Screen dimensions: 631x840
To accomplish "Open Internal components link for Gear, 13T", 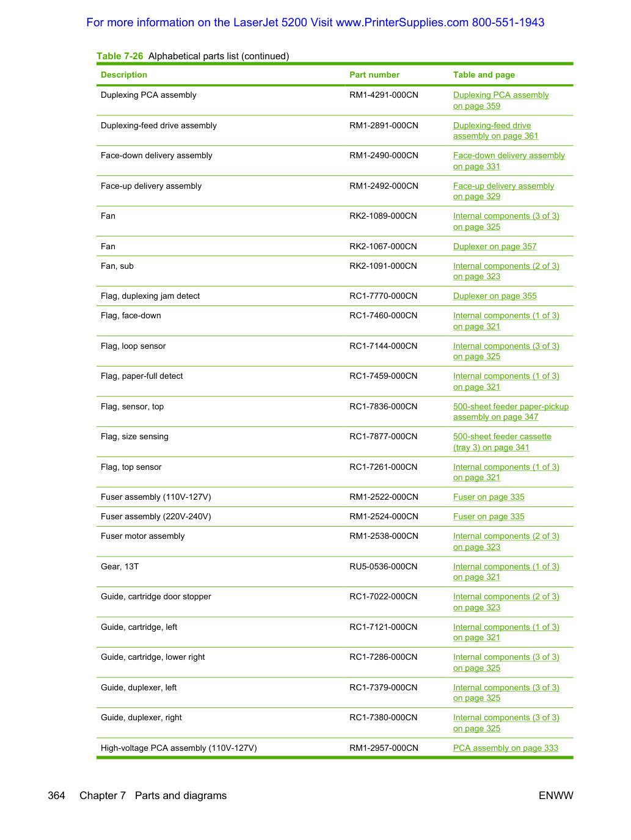I will [506, 572].
